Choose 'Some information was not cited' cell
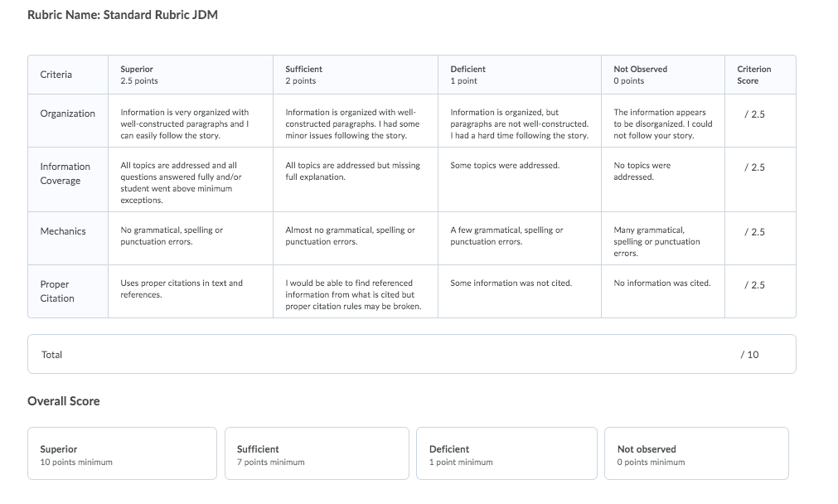 [520, 291]
